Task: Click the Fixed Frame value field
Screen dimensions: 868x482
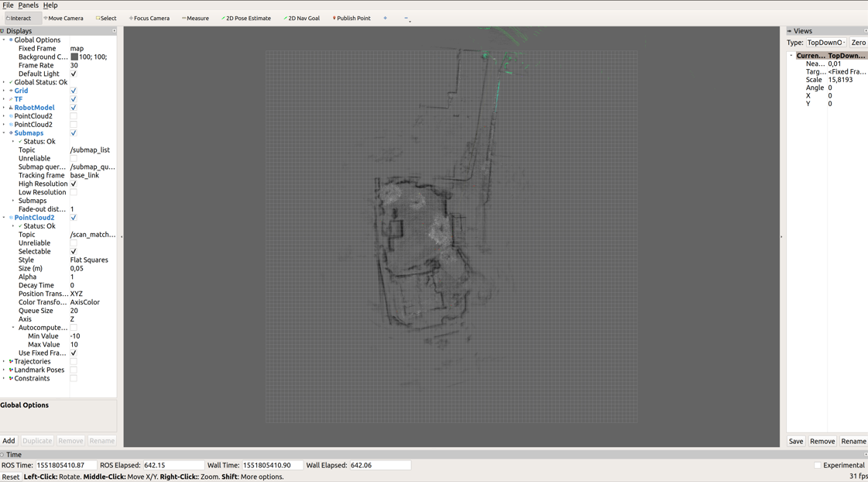Action: 91,48
